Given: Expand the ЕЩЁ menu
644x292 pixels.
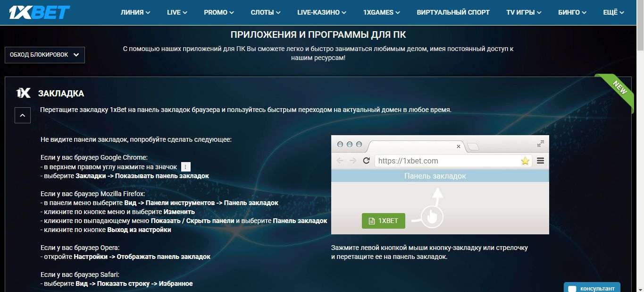Looking at the screenshot, I should coord(613,12).
